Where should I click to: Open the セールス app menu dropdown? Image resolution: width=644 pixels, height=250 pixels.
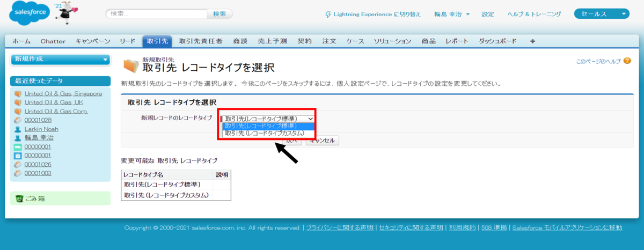[x=601, y=14]
